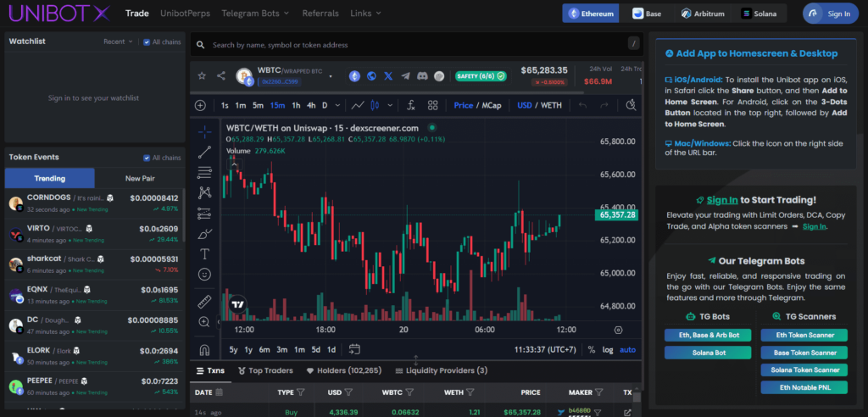
Task: Toggle log scale on the chart
Action: 608,349
